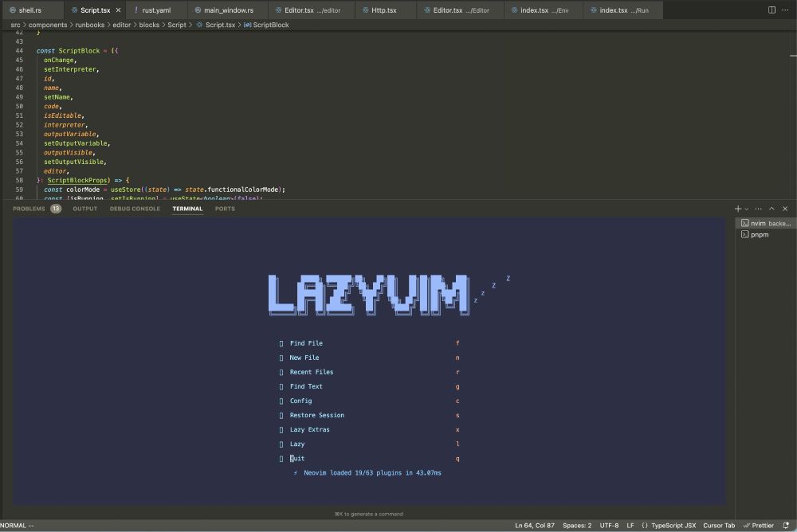Image resolution: width=797 pixels, height=532 pixels.
Task: Click the Restore Session icon glyph
Action: pos(281,415)
